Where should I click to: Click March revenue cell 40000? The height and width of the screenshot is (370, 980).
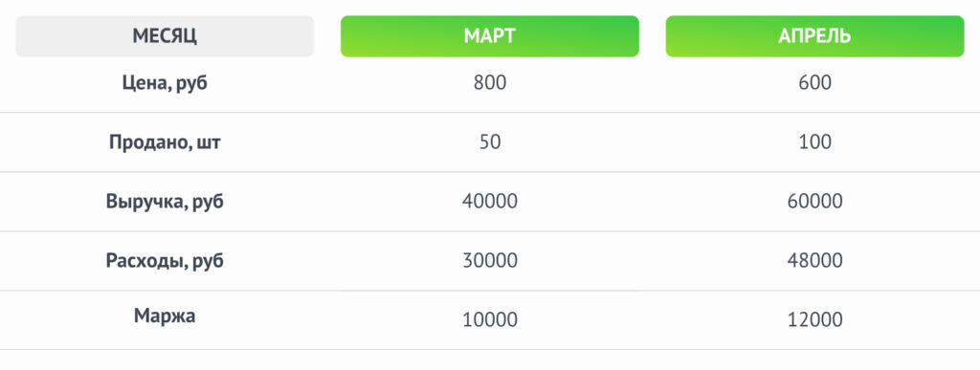tap(490, 202)
